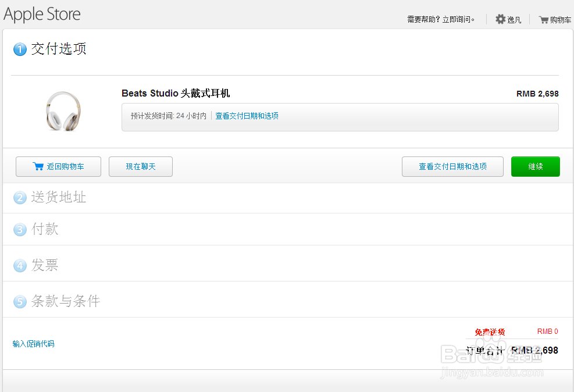Screen dimensions: 574x392
Task: Start a chat with 现在聊天 button
Action: pos(141,166)
